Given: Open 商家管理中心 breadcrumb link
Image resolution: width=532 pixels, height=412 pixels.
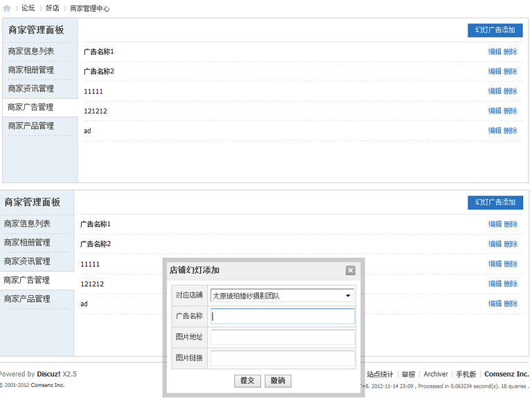Looking at the screenshot, I should click(x=89, y=8).
